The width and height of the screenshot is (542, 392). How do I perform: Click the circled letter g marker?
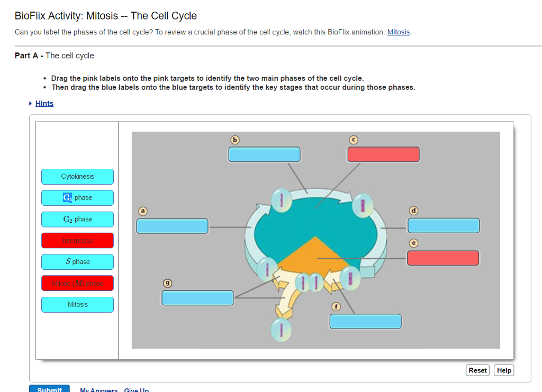coord(168,283)
